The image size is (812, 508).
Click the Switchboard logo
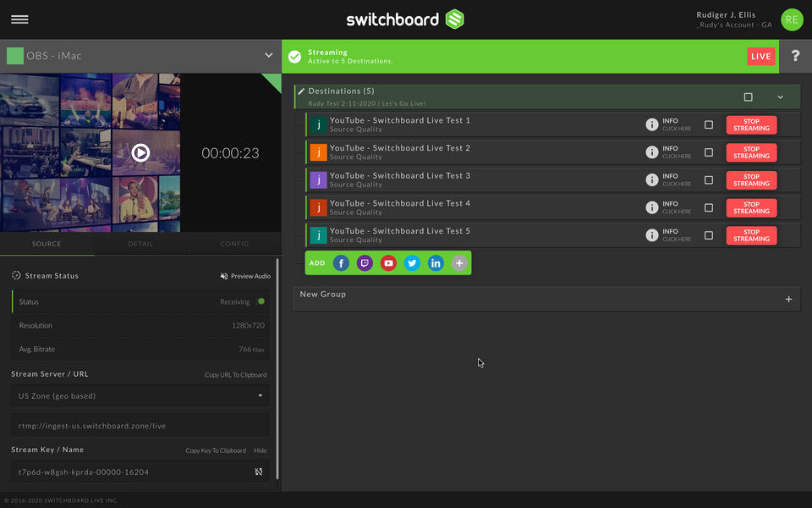405,19
